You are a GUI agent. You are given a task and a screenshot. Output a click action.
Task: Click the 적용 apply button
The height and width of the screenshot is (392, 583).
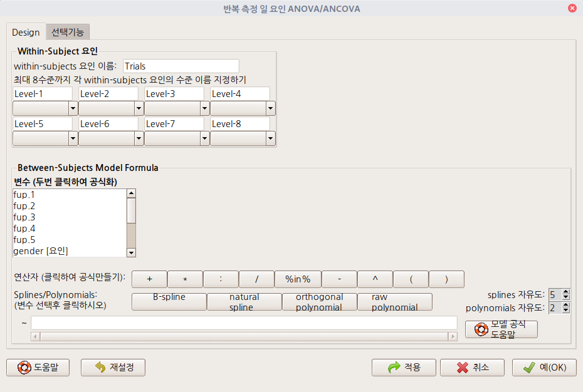point(404,368)
